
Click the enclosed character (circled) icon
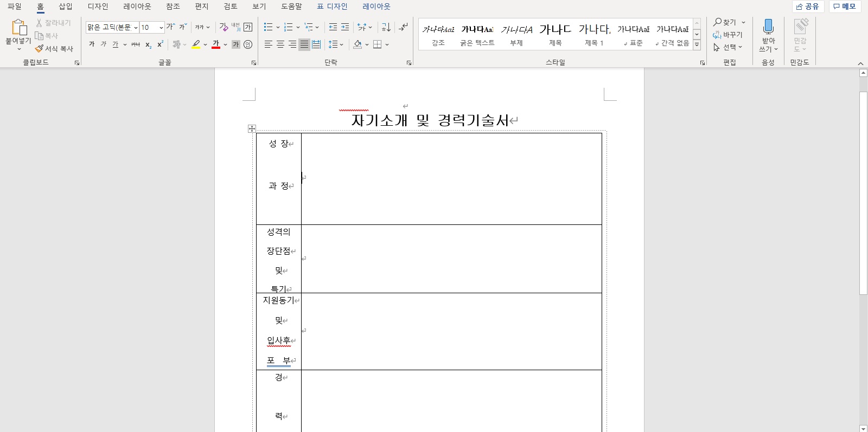coord(248,44)
